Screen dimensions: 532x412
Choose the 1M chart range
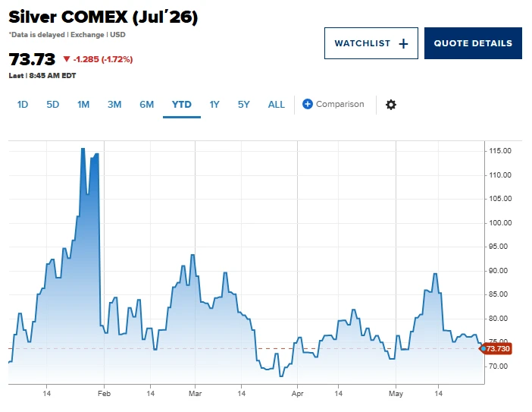pyautogui.click(x=83, y=104)
